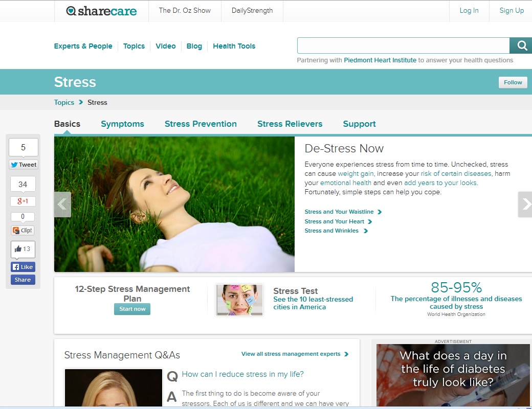Open Experts & People menu
532x409 pixels.
coord(83,46)
